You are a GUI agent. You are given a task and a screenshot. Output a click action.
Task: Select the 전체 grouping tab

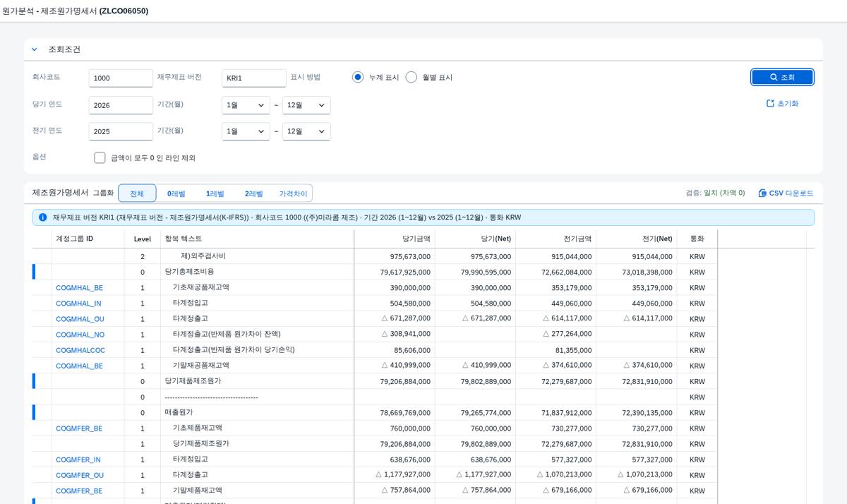click(x=137, y=193)
